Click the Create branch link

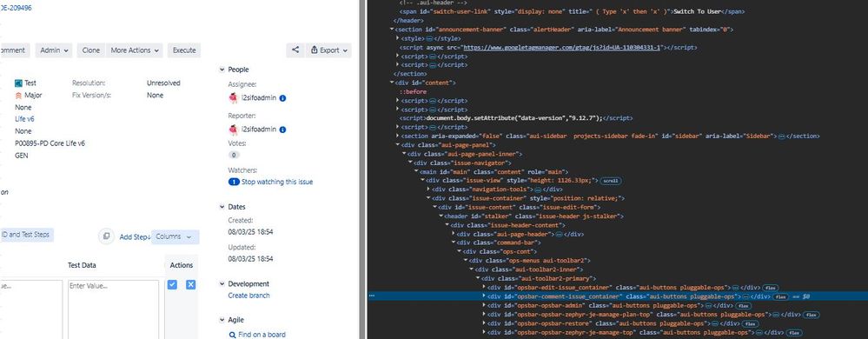[x=249, y=296]
